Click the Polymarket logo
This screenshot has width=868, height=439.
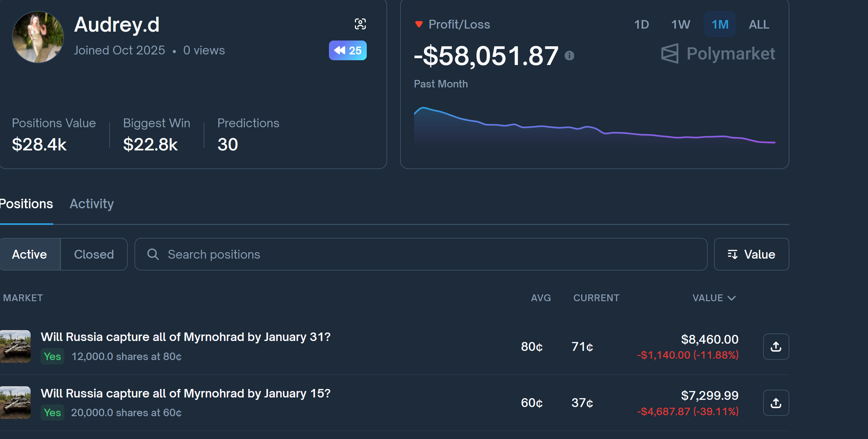pos(717,54)
